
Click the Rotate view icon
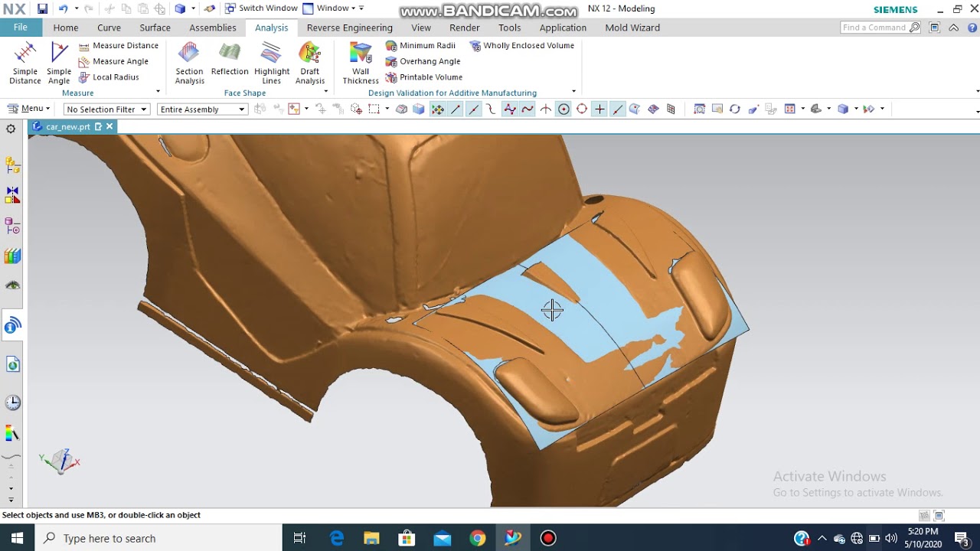pyautogui.click(x=734, y=109)
